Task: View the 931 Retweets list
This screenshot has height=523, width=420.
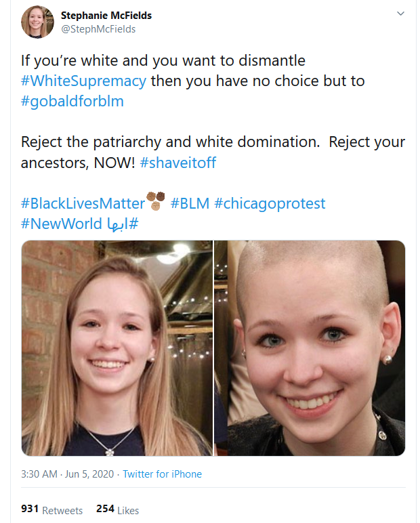Action: point(51,509)
